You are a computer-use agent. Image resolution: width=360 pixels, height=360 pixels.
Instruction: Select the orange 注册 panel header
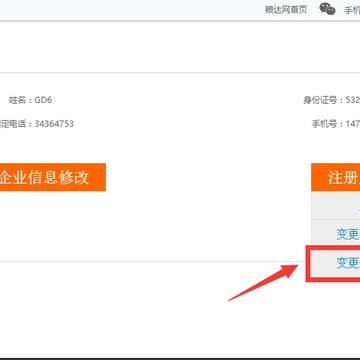click(x=336, y=177)
